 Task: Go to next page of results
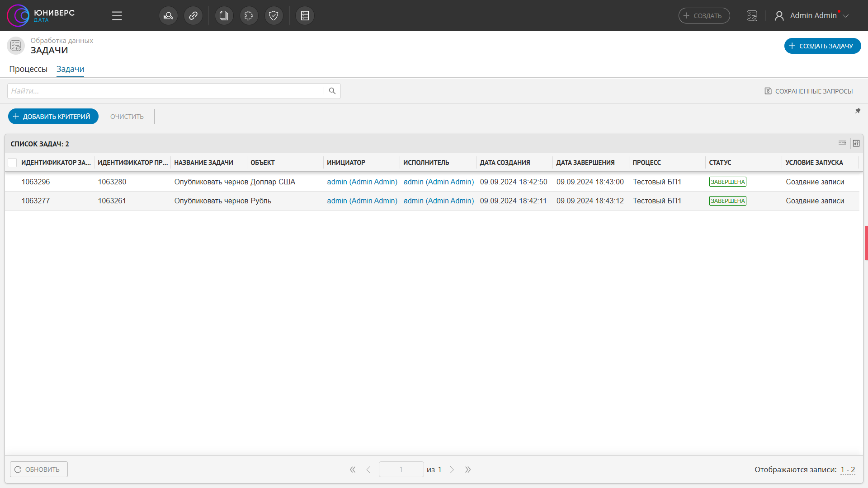click(452, 469)
